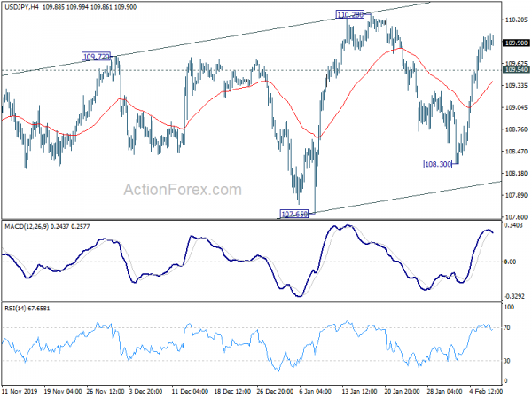The image size is (532, 399).
Task: Click the MACD upper scale value 0.3403
Action: 513,225
